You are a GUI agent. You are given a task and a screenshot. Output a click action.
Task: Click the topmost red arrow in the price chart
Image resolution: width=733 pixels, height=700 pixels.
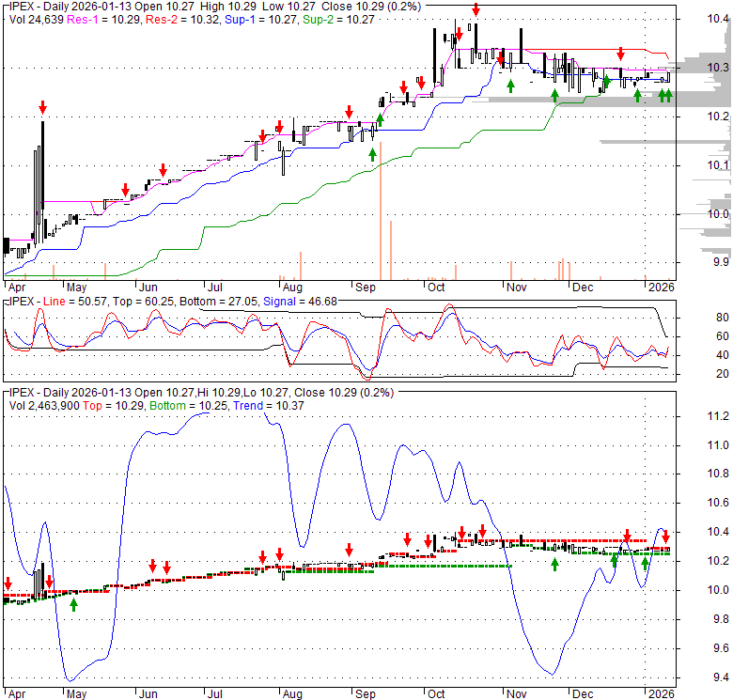click(x=476, y=10)
